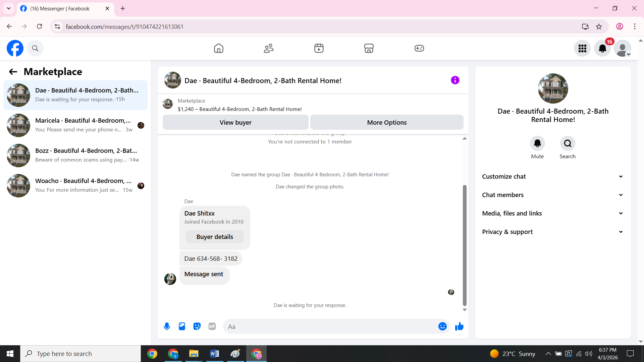Attach a photo using the image icon

pos(182,326)
